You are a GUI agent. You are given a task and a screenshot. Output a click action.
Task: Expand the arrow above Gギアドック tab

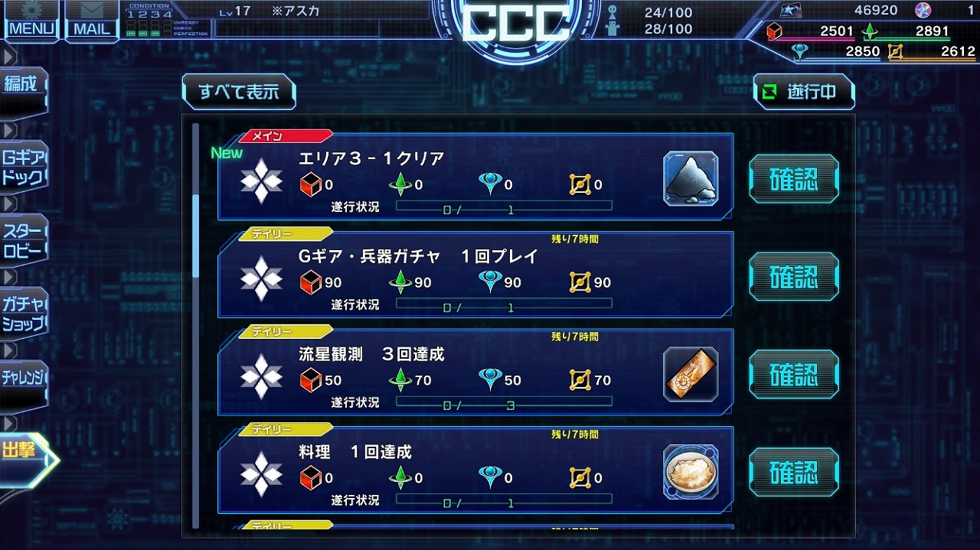pos(10,130)
